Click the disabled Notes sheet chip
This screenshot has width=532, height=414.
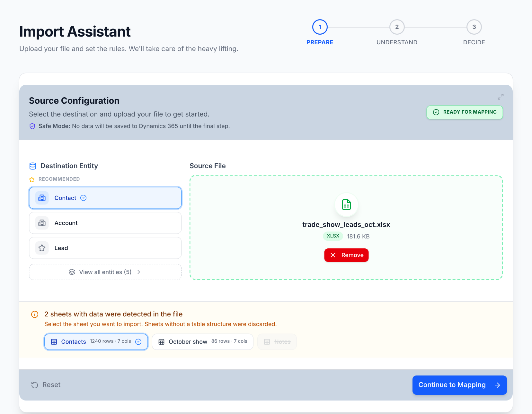pos(277,342)
